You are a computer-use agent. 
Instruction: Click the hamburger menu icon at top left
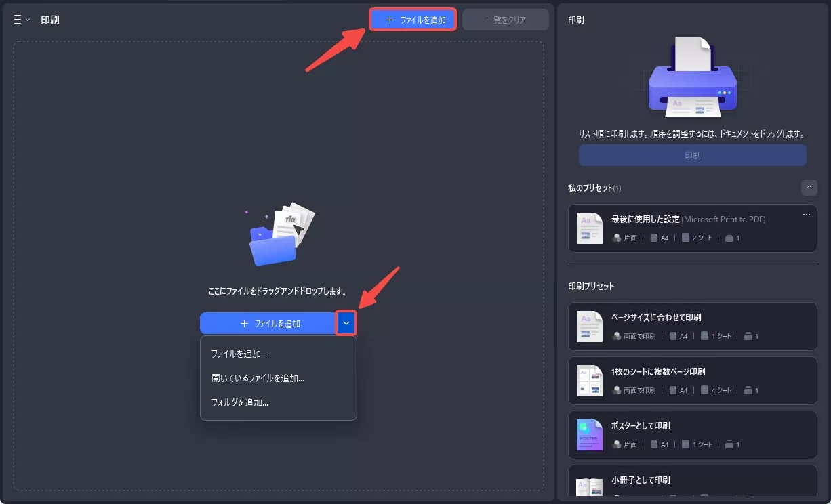click(17, 19)
